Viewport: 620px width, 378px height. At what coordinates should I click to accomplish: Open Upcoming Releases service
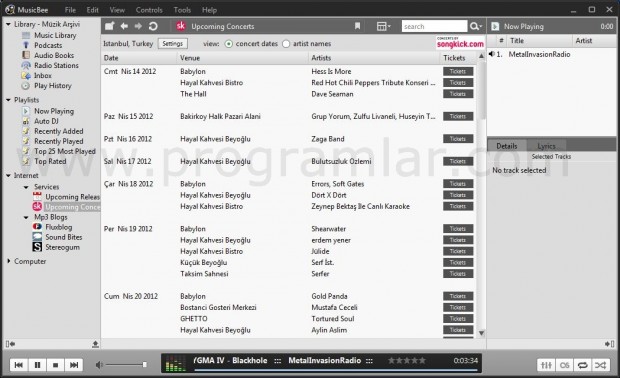(x=72, y=197)
